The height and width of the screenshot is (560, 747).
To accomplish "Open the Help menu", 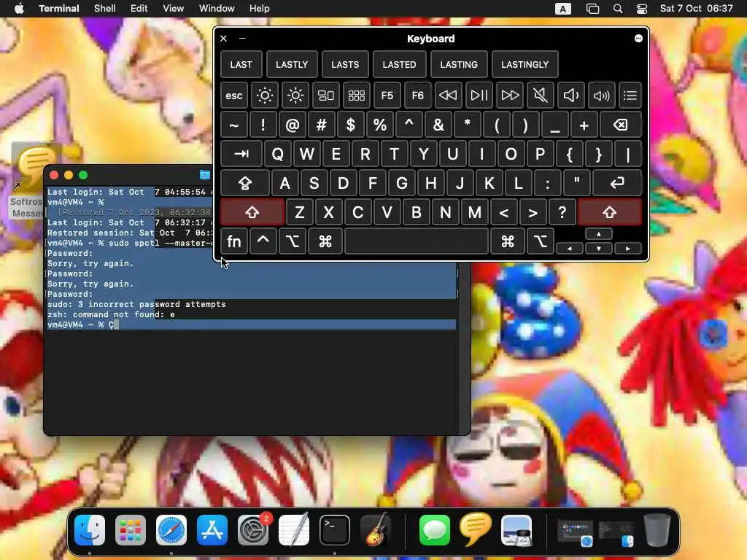I will 259,9.
